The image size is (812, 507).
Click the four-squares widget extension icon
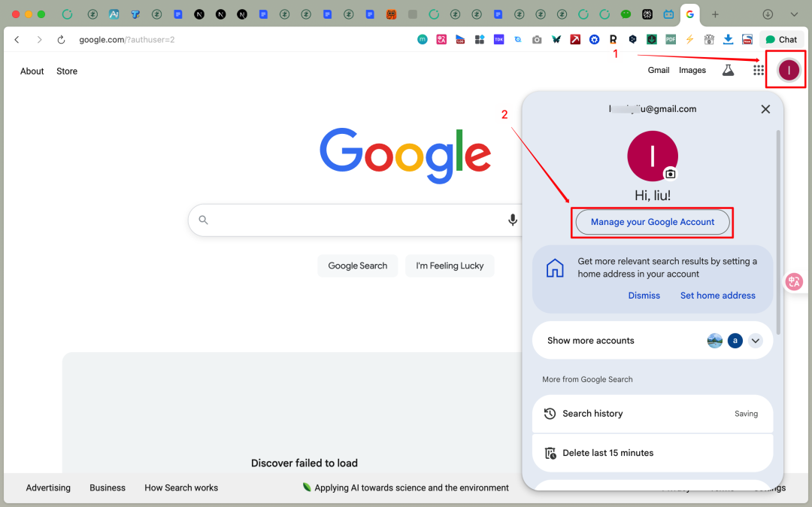[x=480, y=39]
